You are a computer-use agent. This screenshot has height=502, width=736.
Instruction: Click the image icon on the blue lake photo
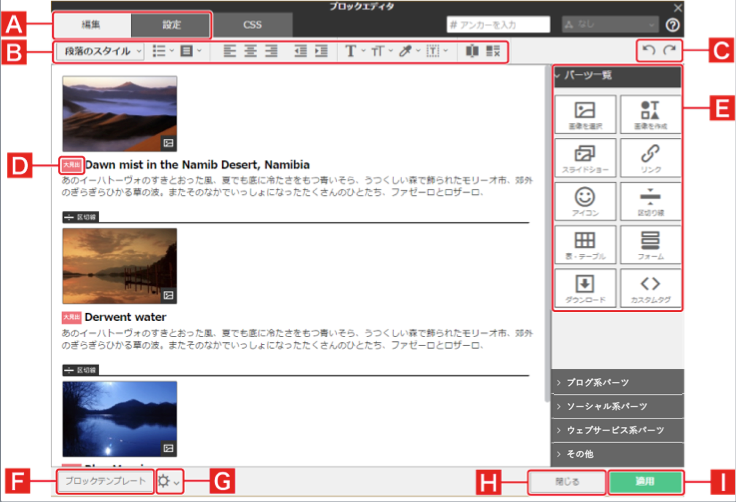(169, 448)
